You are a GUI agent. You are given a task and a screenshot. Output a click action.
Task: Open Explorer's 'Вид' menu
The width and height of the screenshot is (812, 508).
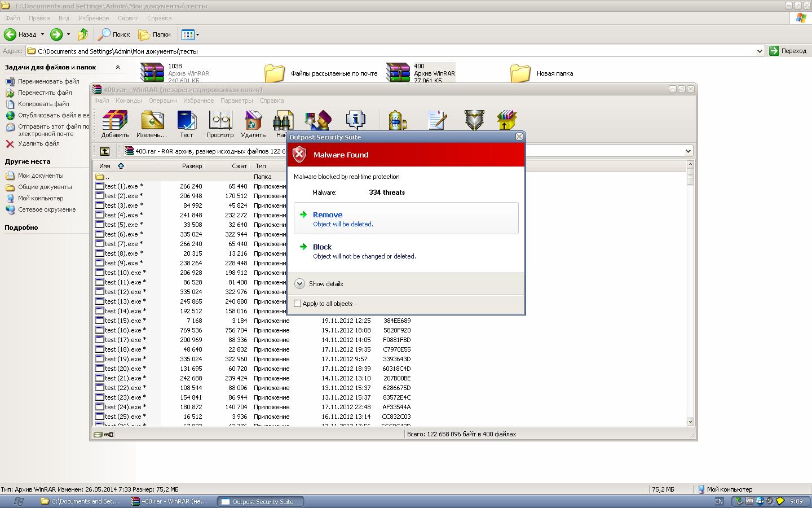click(64, 18)
